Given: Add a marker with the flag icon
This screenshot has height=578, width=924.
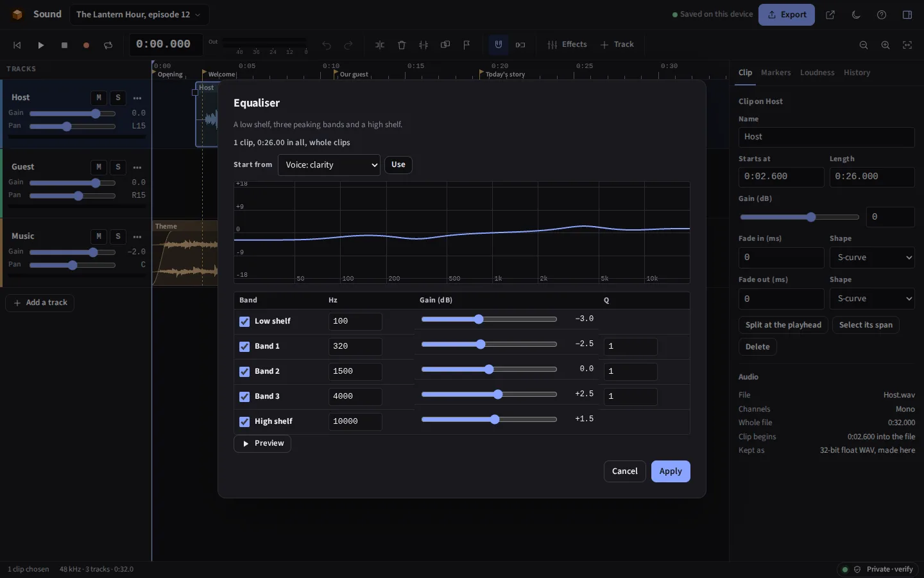Looking at the screenshot, I should (x=466, y=45).
